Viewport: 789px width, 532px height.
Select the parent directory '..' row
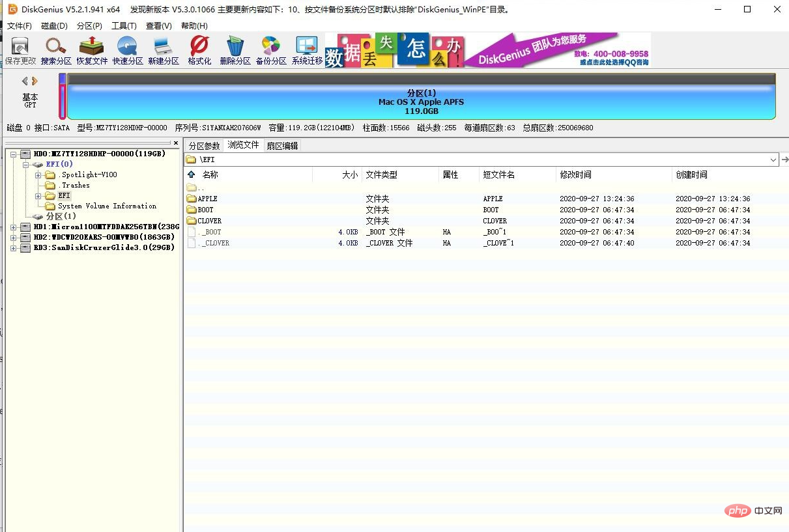pos(485,188)
